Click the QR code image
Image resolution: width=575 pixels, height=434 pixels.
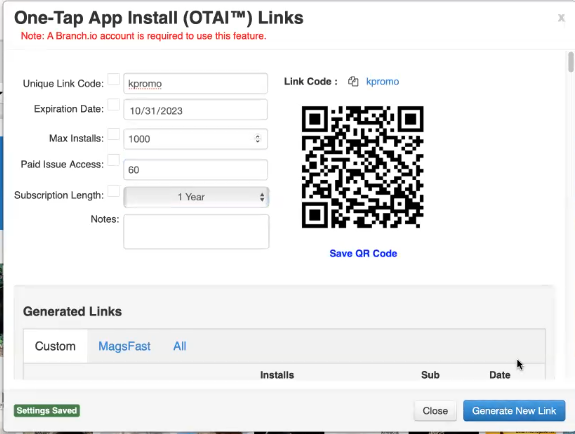point(363,167)
